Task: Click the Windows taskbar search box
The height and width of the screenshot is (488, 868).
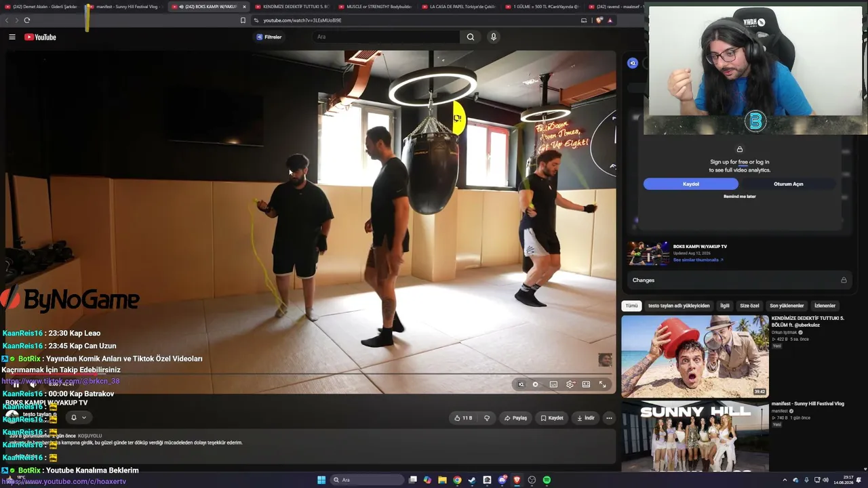Action: point(367,480)
